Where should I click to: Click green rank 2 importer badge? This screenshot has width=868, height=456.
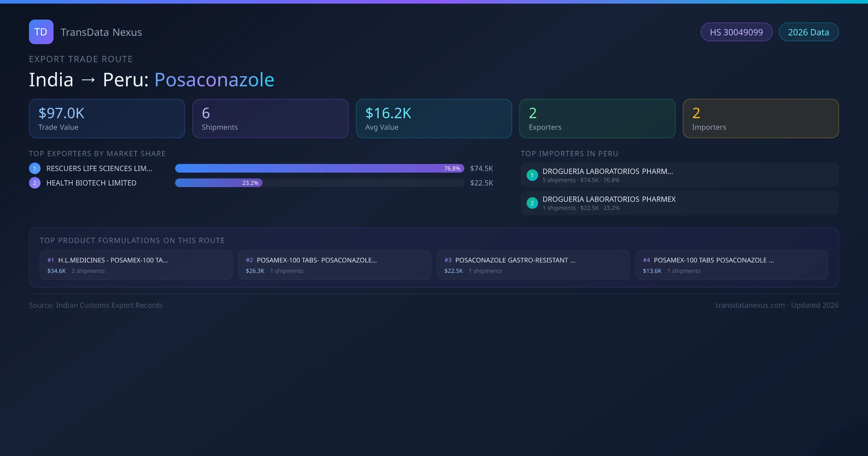click(x=532, y=203)
